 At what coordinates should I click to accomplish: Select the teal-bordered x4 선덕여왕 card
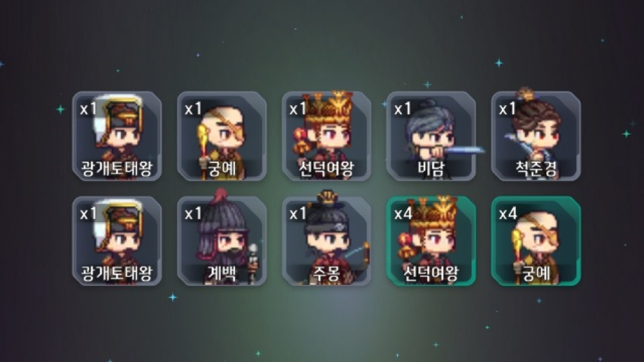[x=431, y=241]
